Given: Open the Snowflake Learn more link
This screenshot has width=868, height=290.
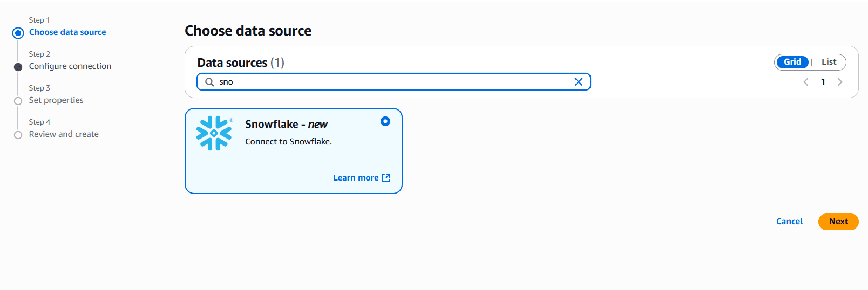Looking at the screenshot, I should point(356,178).
